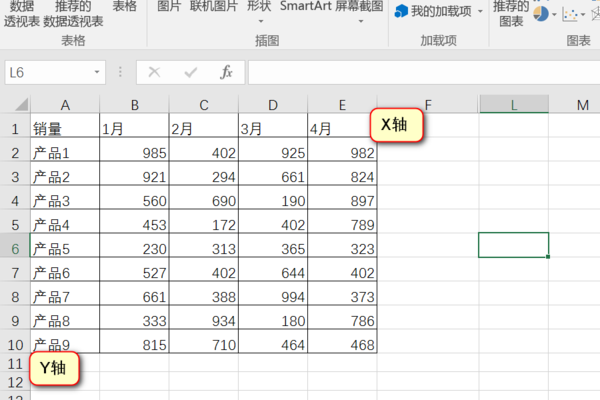
Task: Select row 6 header
Action: tap(15, 248)
